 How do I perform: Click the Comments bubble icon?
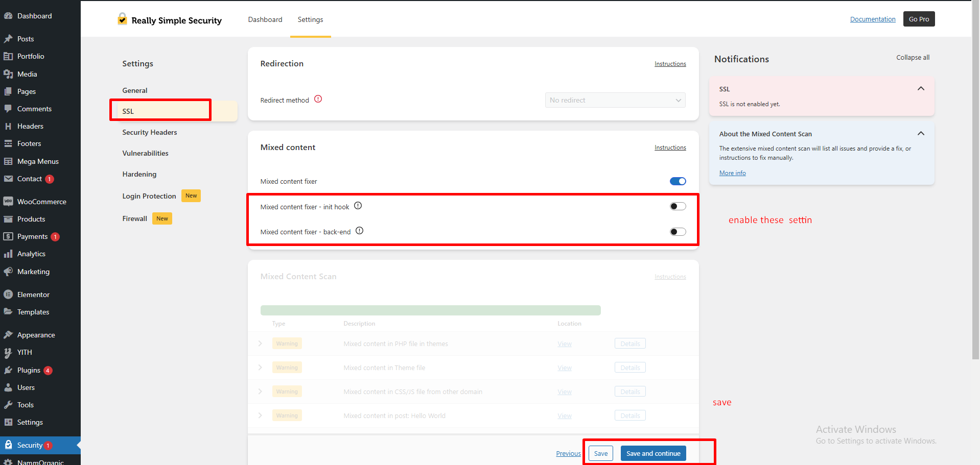coord(8,109)
